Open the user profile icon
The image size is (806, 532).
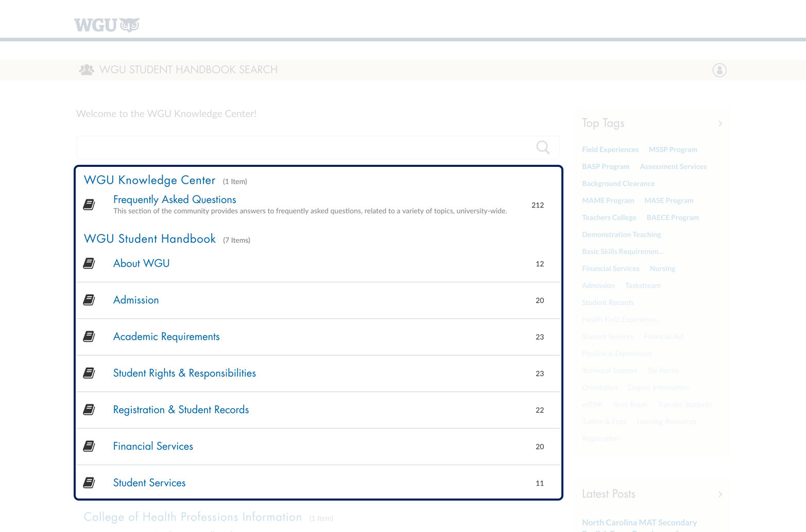719,70
